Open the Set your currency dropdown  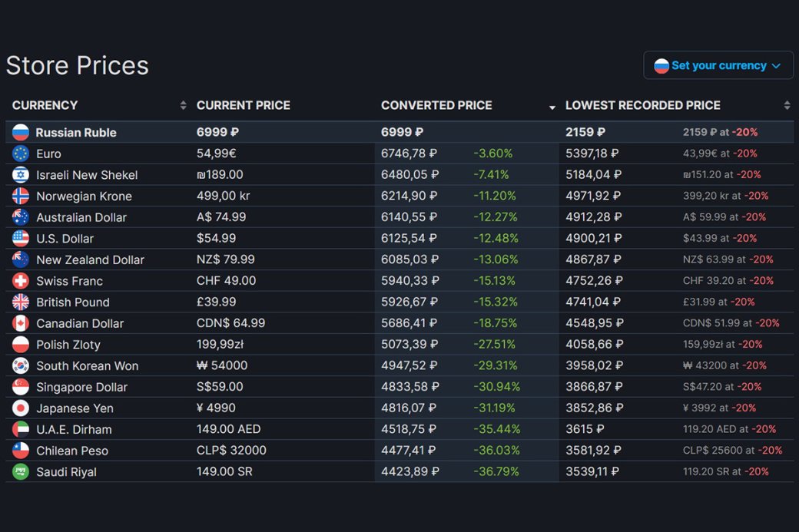(x=718, y=65)
